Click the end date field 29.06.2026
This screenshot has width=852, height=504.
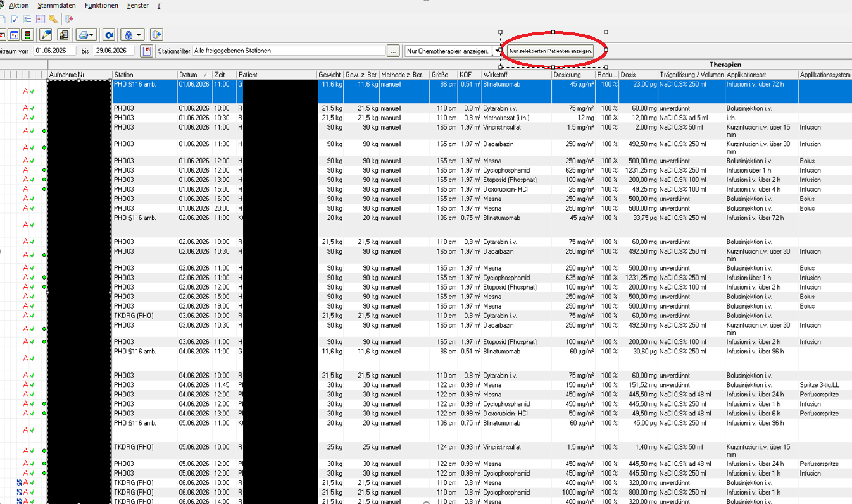click(114, 51)
